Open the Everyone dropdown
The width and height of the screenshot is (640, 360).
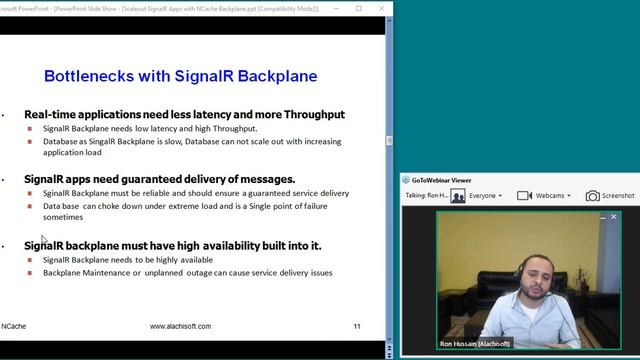pos(485,196)
